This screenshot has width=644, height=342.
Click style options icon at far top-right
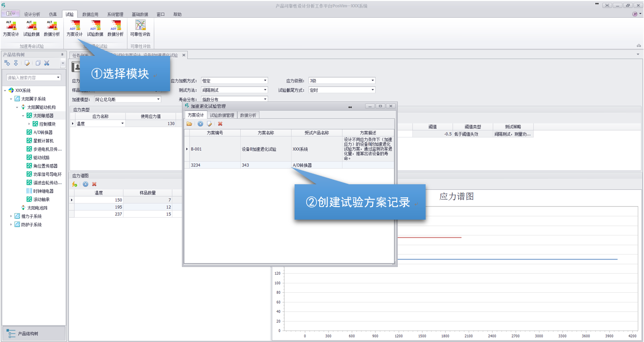tap(637, 14)
